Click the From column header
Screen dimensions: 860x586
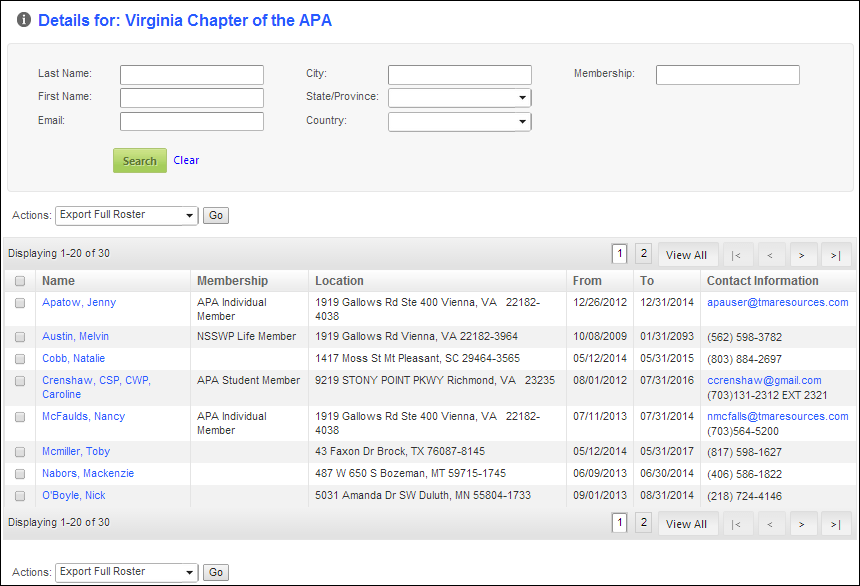click(587, 280)
